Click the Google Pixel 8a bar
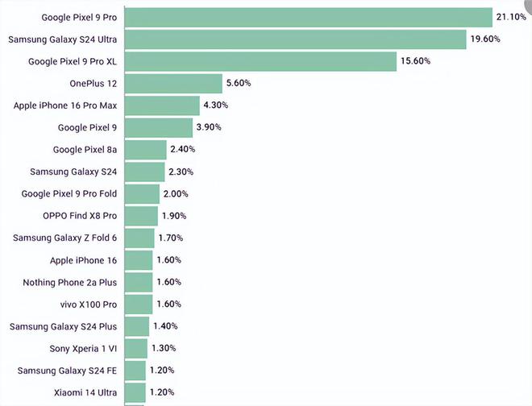Viewport: 532px width, 406px height. (x=146, y=150)
